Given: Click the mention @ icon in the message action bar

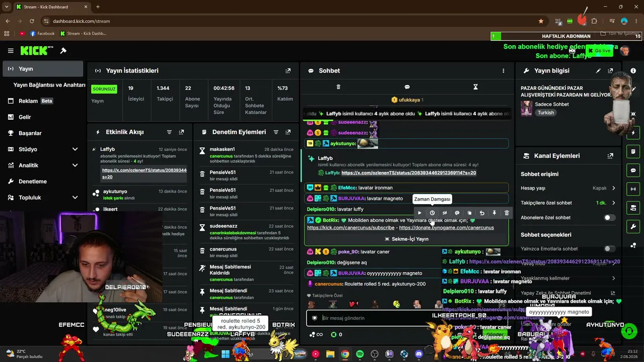Looking at the screenshot, I should click(457, 213).
